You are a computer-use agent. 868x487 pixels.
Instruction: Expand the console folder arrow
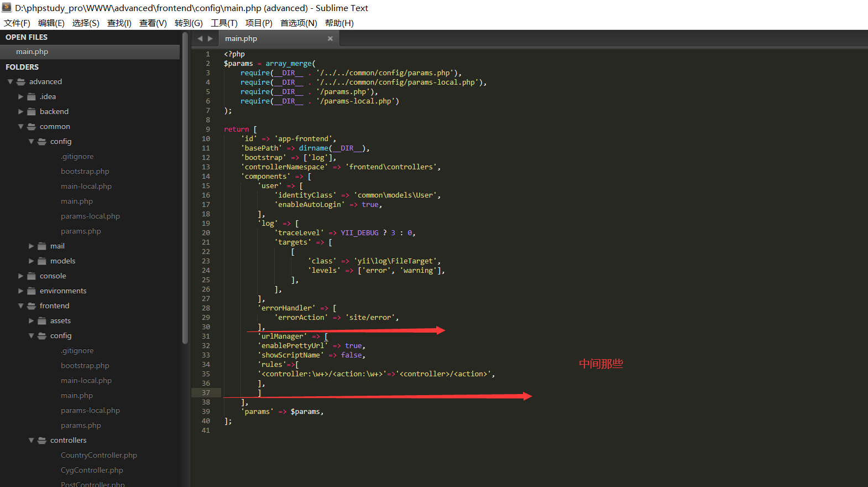coord(20,276)
